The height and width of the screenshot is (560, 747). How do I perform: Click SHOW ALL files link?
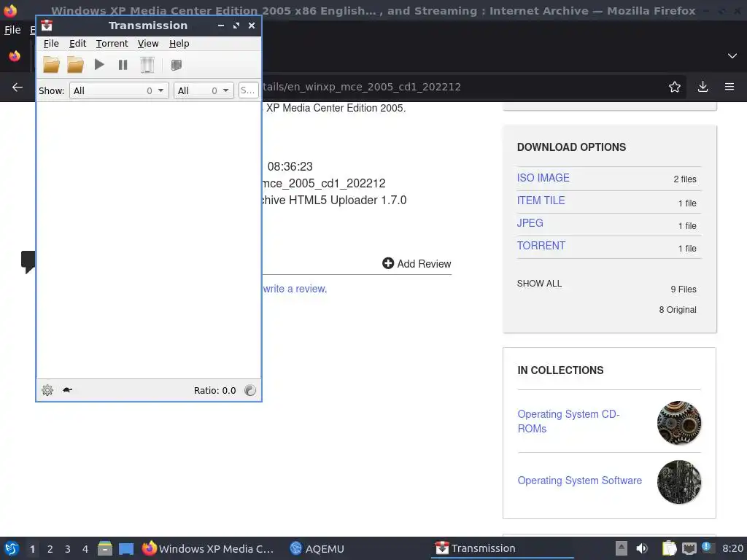pyautogui.click(x=539, y=284)
